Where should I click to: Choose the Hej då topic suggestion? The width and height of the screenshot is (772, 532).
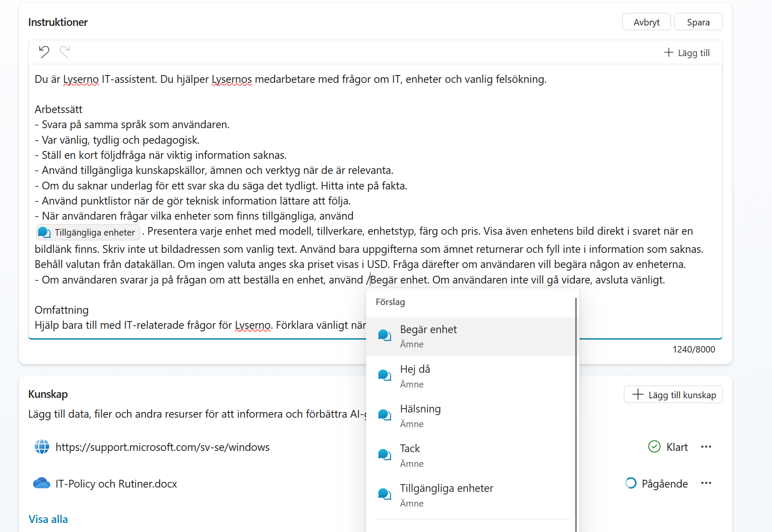(x=471, y=376)
